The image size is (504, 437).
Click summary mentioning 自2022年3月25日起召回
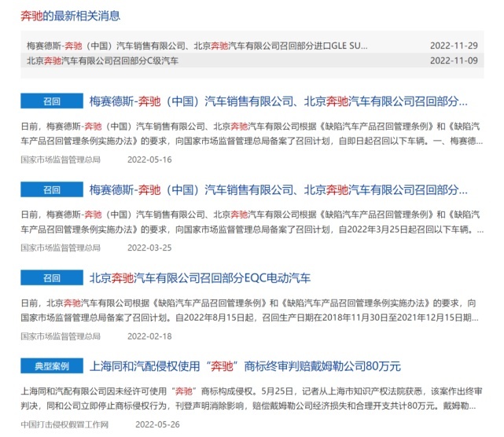coord(252,222)
